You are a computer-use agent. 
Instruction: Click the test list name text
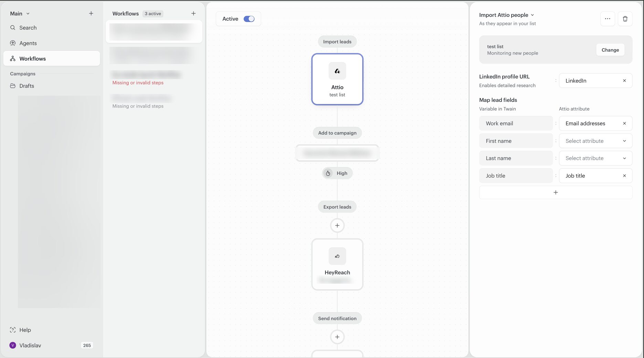[495, 46]
